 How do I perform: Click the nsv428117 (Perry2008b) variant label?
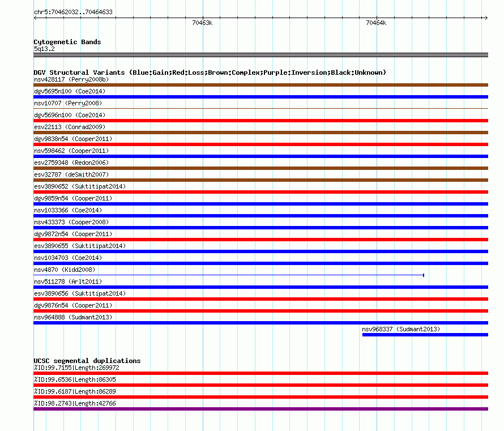coord(71,79)
